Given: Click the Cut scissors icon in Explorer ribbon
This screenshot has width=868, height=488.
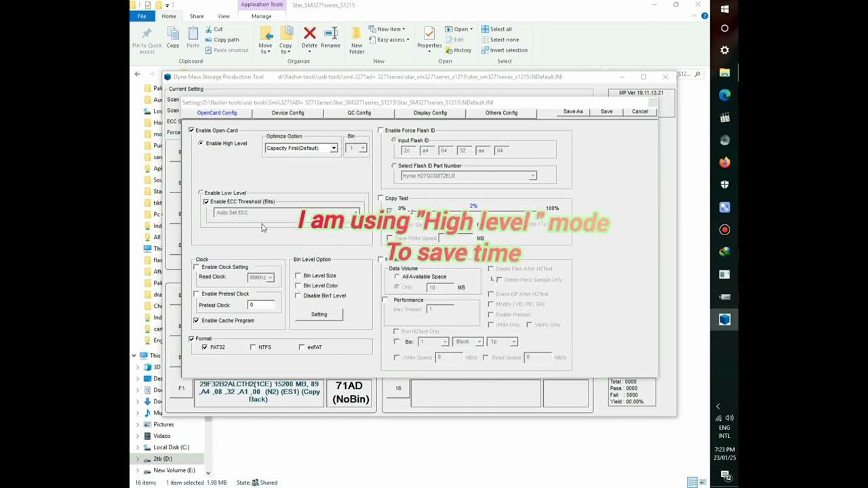Looking at the screenshot, I should point(210,29).
